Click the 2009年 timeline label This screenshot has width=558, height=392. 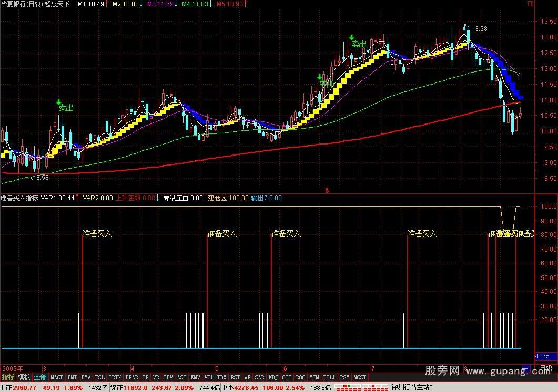12,369
